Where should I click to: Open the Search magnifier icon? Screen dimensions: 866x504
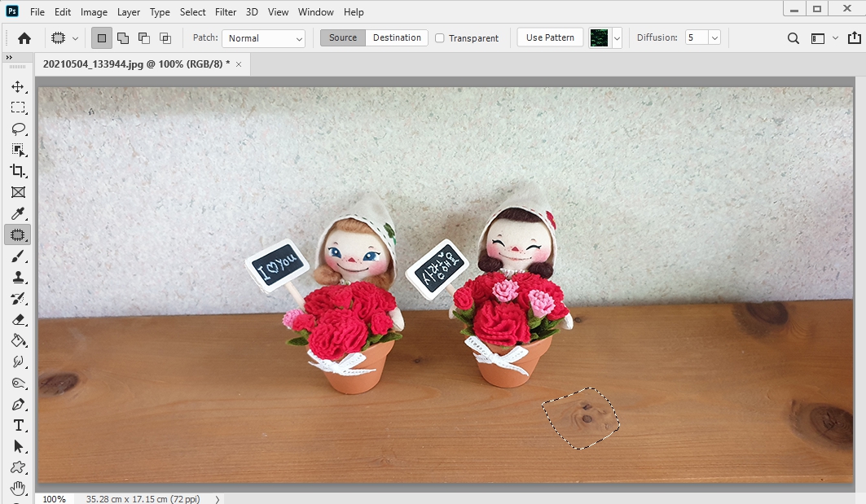point(793,38)
